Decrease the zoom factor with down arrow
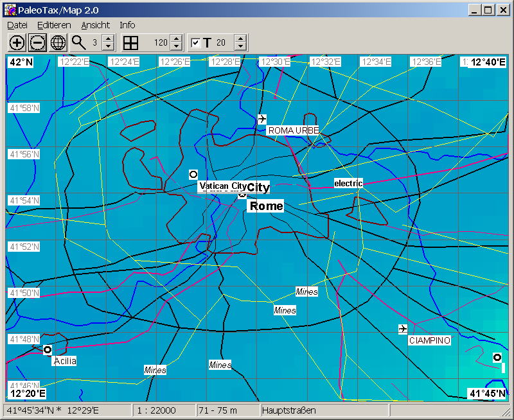Viewport: 514px width, 420px height. point(108,47)
